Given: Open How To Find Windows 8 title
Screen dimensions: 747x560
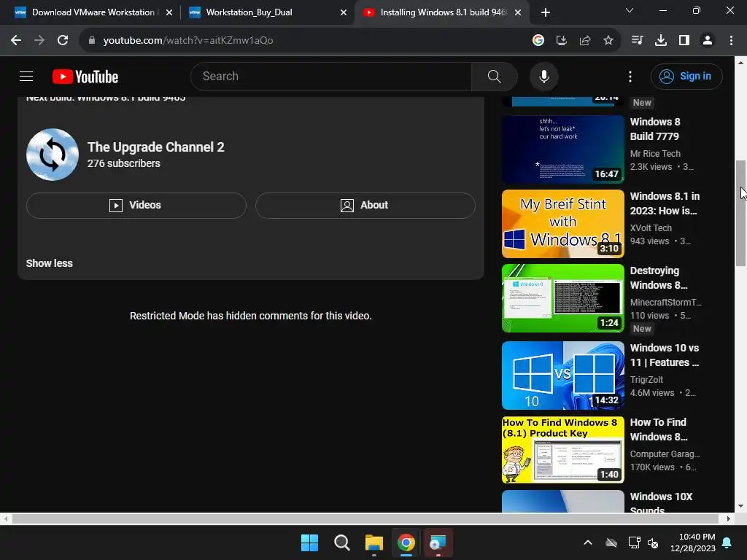Looking at the screenshot, I should [x=659, y=429].
